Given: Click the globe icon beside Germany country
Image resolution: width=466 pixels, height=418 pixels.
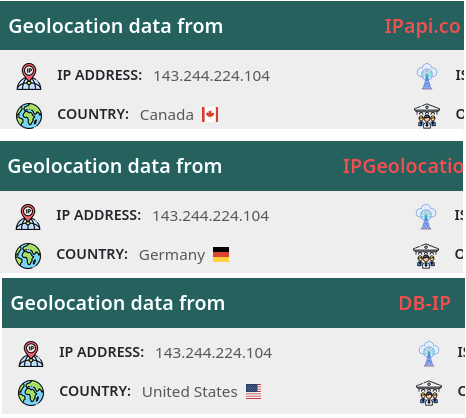Looking at the screenshot, I should 28,256.
